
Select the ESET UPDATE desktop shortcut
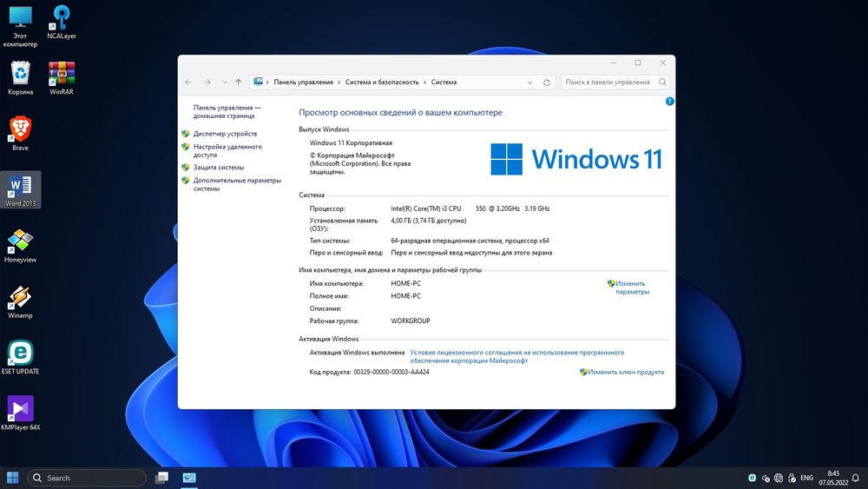point(21,358)
